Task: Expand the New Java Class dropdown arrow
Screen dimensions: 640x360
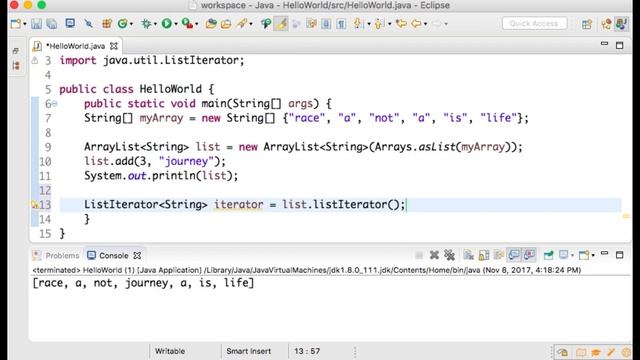Action: 131,24
